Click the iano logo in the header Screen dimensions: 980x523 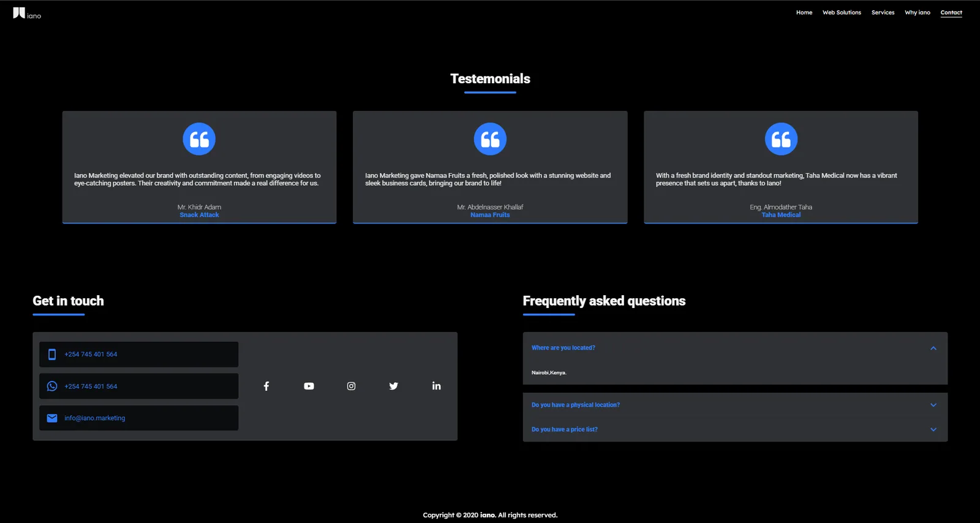point(27,13)
